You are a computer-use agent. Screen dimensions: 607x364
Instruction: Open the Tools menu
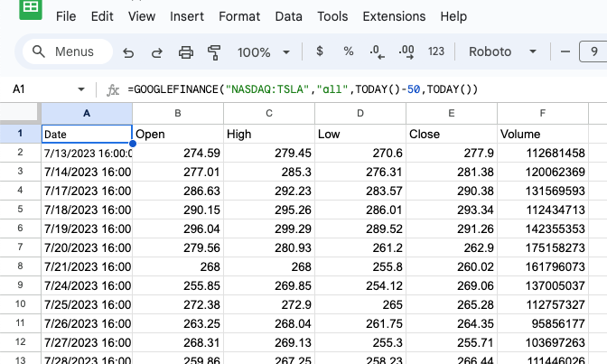(x=332, y=16)
